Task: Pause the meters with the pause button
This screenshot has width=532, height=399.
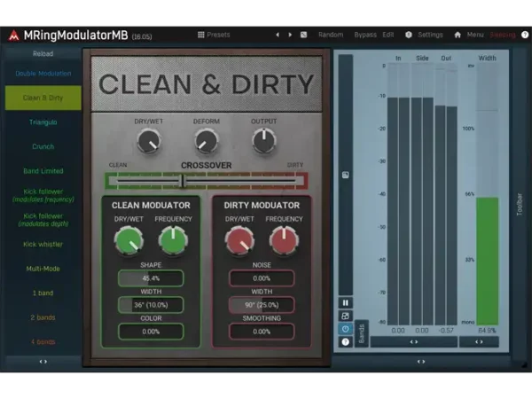Action: (346, 302)
